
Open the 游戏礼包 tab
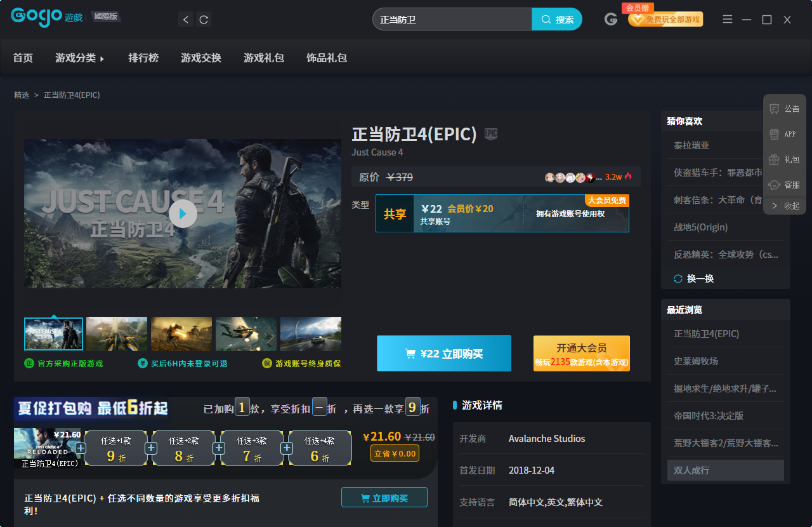tap(264, 58)
